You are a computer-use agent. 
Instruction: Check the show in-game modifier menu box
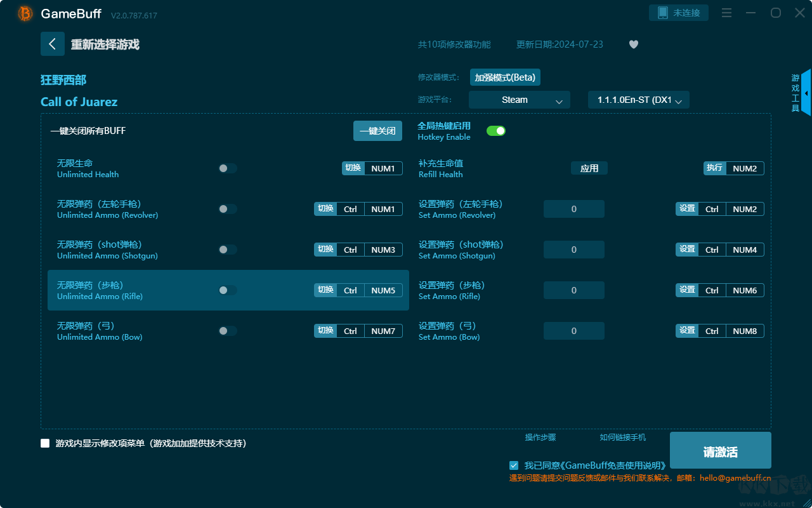tap(45, 443)
